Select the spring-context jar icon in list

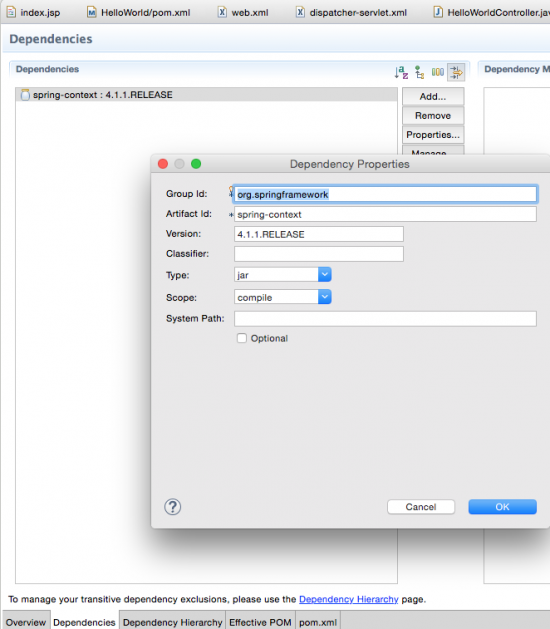click(25, 95)
